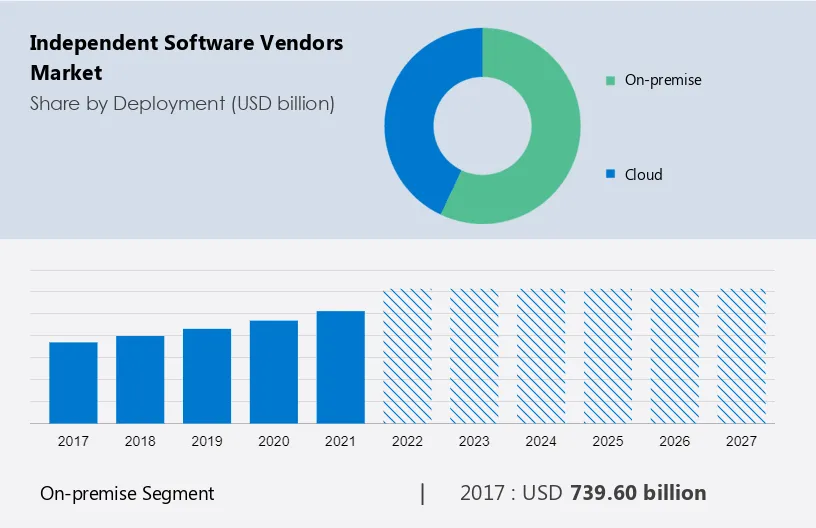Click the 2026 axis label
This screenshot has width=816, height=528.
click(x=674, y=441)
